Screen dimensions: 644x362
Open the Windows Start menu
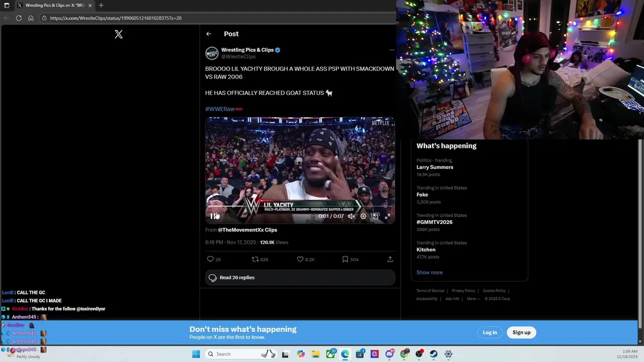click(196, 354)
